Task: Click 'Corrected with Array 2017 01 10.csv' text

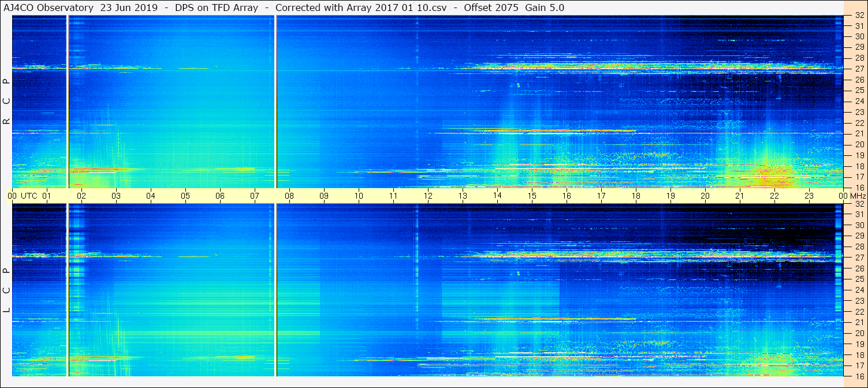Action: click(x=361, y=8)
